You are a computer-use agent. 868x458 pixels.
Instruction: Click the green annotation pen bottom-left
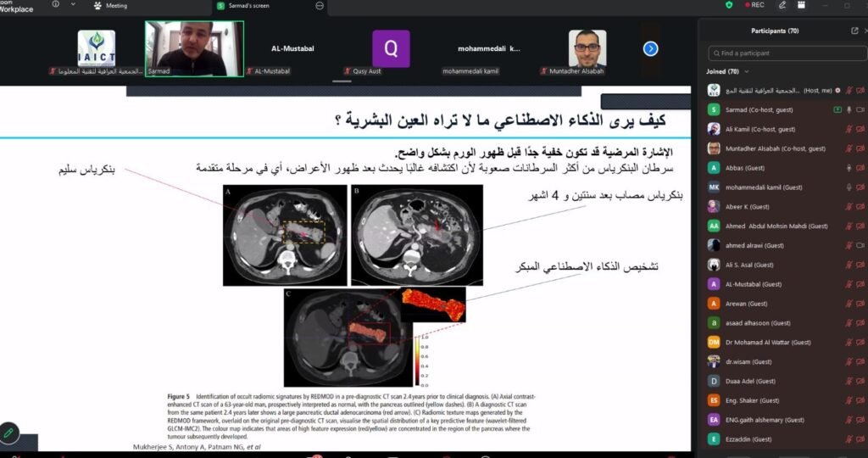coord(8,433)
